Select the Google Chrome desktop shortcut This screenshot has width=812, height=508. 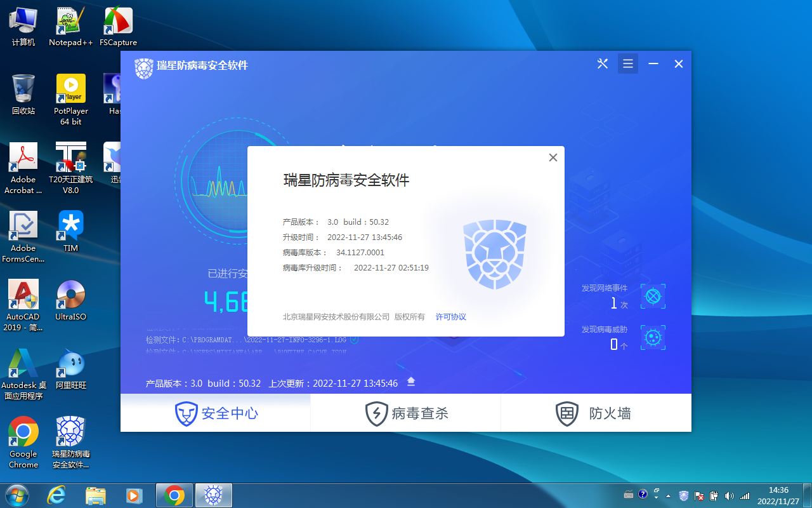(23, 443)
